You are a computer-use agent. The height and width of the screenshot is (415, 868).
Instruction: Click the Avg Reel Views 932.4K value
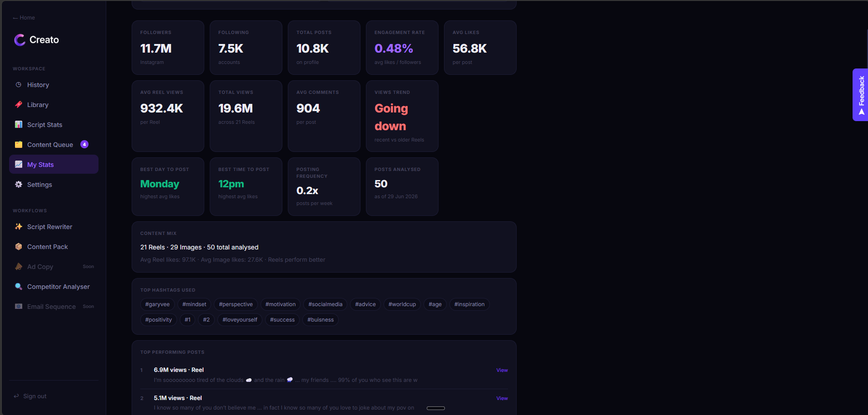pyautogui.click(x=162, y=108)
